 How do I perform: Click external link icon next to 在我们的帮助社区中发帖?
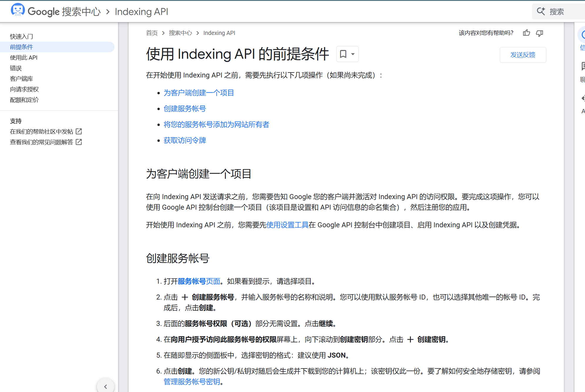[79, 131]
